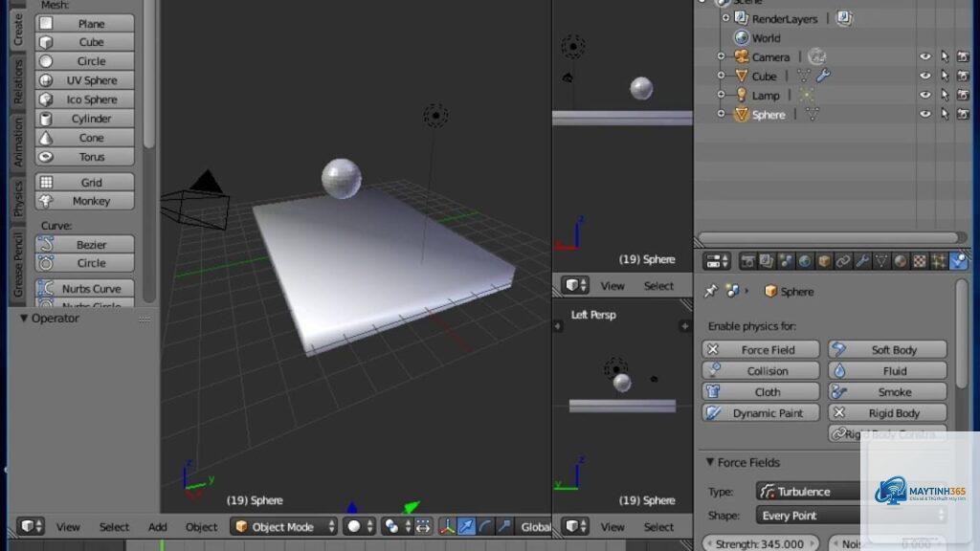This screenshot has height=551, width=980.
Task: Expand the Sphere item in the outliner
Action: pos(722,115)
